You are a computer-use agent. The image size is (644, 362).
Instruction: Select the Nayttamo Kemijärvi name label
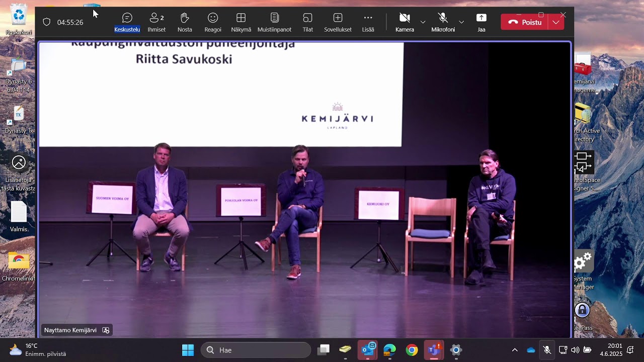tap(70, 330)
